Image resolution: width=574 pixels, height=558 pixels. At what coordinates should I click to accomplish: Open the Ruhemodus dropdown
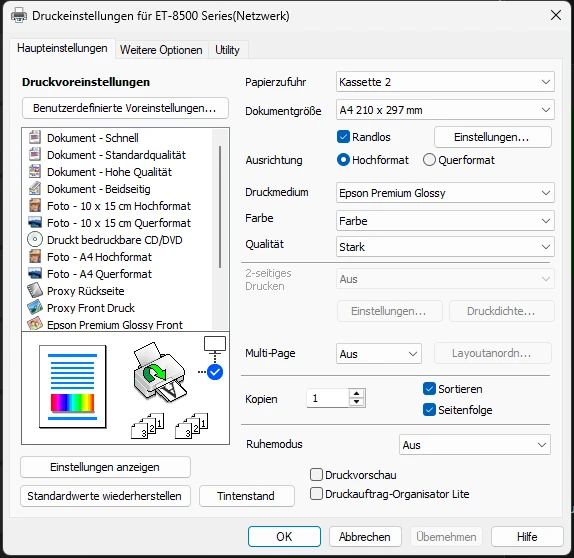pyautogui.click(x=475, y=445)
